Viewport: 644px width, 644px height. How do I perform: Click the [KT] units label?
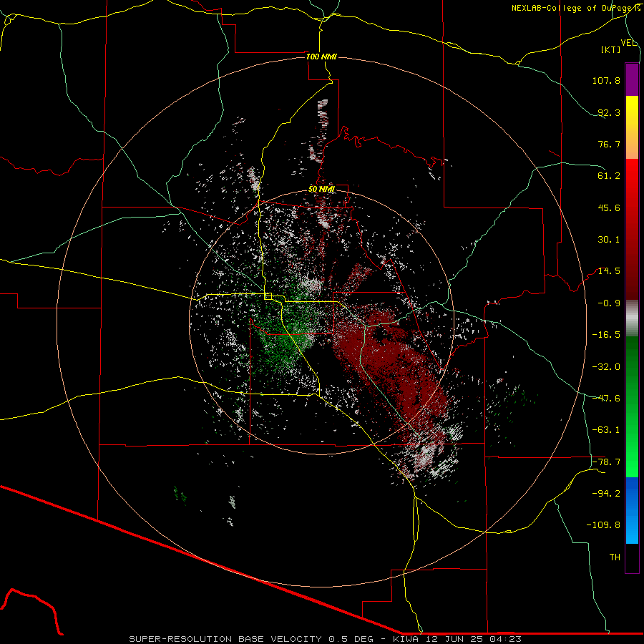click(611, 49)
